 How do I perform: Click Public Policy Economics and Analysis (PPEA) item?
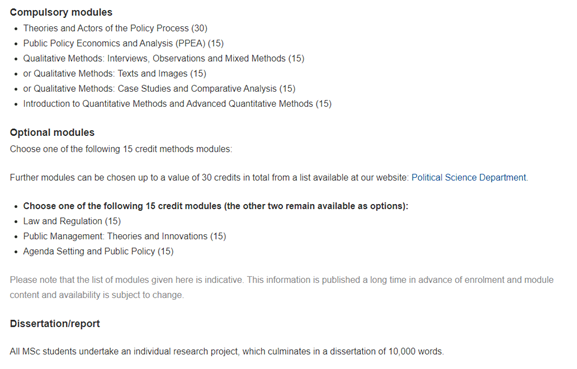[123, 43]
